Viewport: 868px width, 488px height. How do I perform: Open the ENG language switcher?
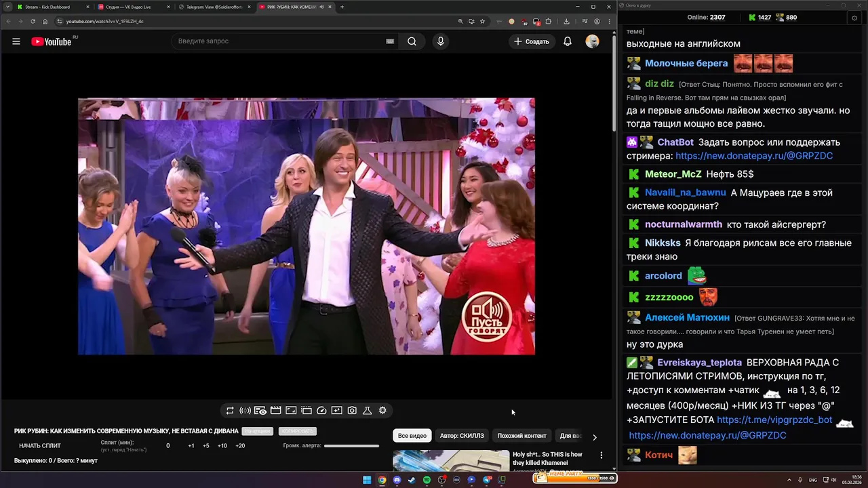pos(813,480)
